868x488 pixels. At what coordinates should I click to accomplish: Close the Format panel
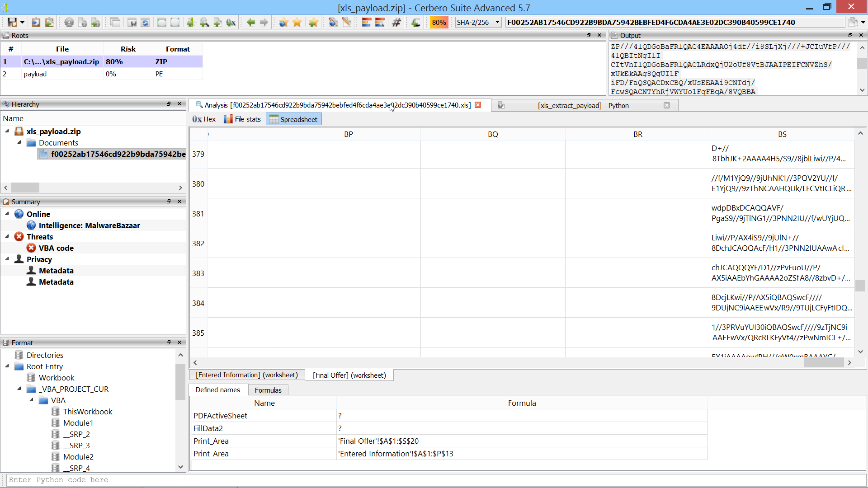pos(179,343)
